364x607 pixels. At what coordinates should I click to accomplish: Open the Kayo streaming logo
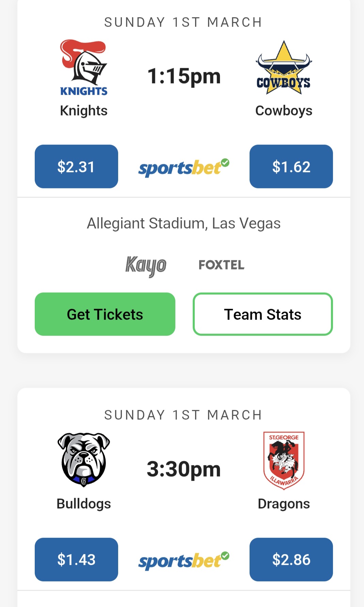(146, 266)
